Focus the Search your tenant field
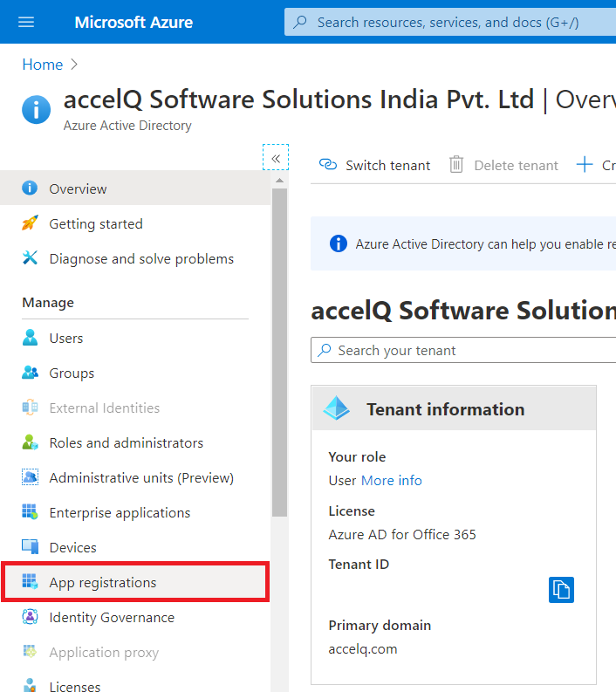This screenshot has height=692, width=616. pyautogui.click(x=463, y=350)
